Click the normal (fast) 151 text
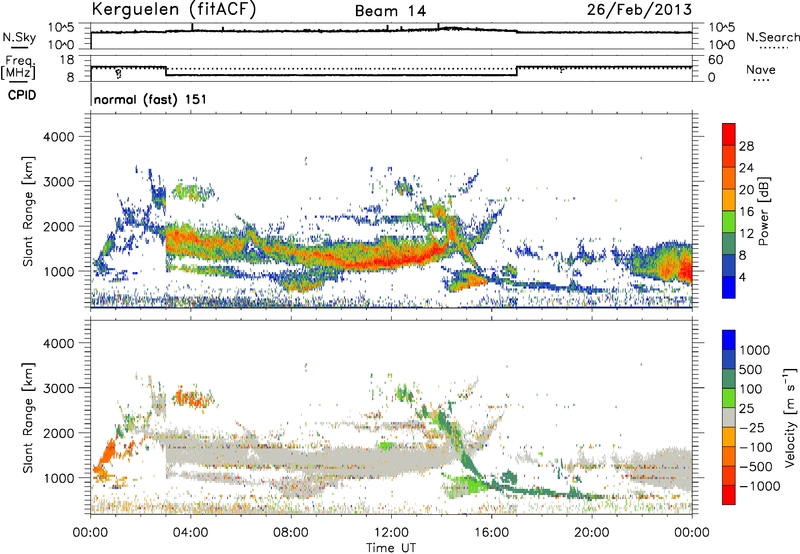 tap(151, 99)
